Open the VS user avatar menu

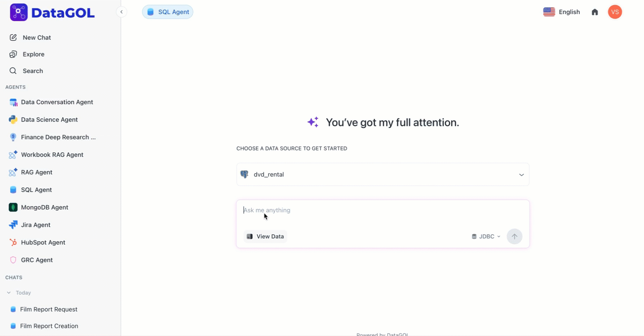[x=615, y=12]
